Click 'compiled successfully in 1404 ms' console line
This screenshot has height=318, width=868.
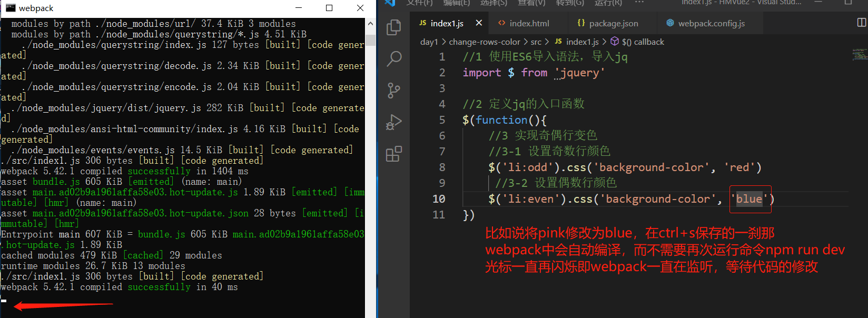click(125, 171)
